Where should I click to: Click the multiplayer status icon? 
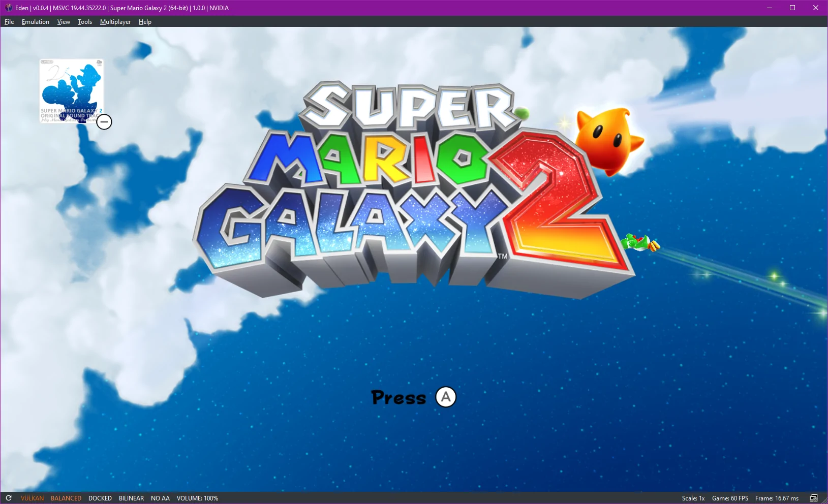814,498
